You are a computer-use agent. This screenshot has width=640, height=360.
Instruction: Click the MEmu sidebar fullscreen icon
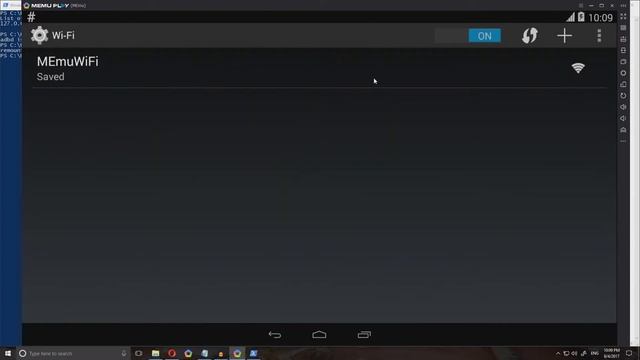click(623, 16)
